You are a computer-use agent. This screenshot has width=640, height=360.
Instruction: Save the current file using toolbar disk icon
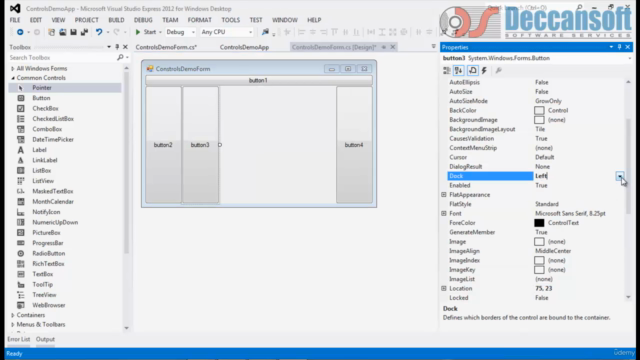pyautogui.click(x=73, y=32)
